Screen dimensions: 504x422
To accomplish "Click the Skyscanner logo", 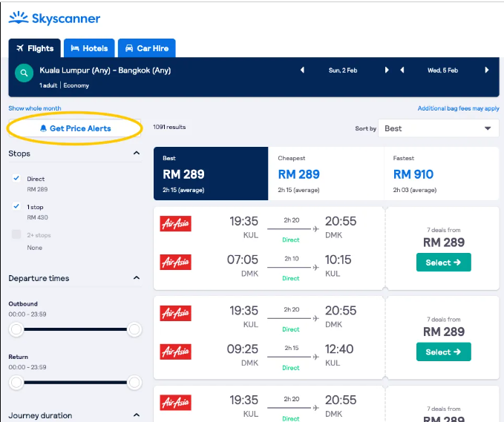I will (x=54, y=18).
